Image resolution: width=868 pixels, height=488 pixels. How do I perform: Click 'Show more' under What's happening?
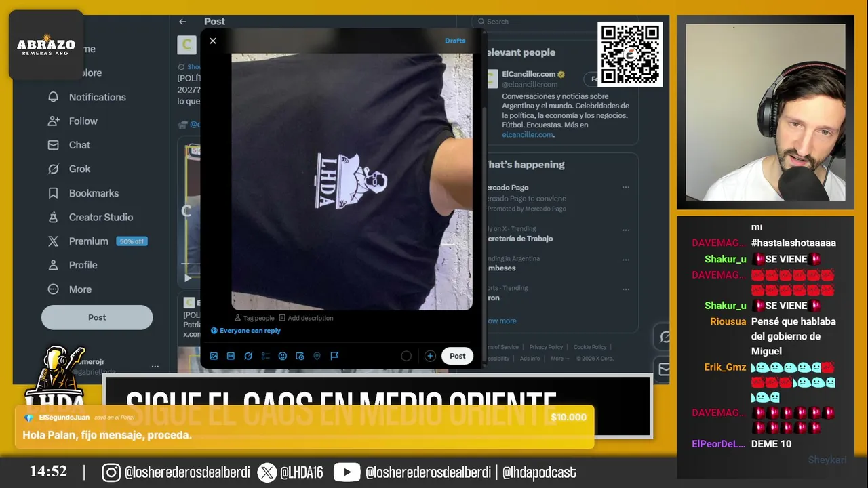click(501, 321)
